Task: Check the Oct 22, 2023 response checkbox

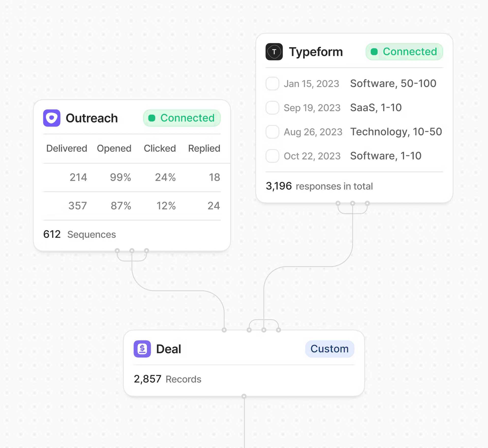Action: 272,156
